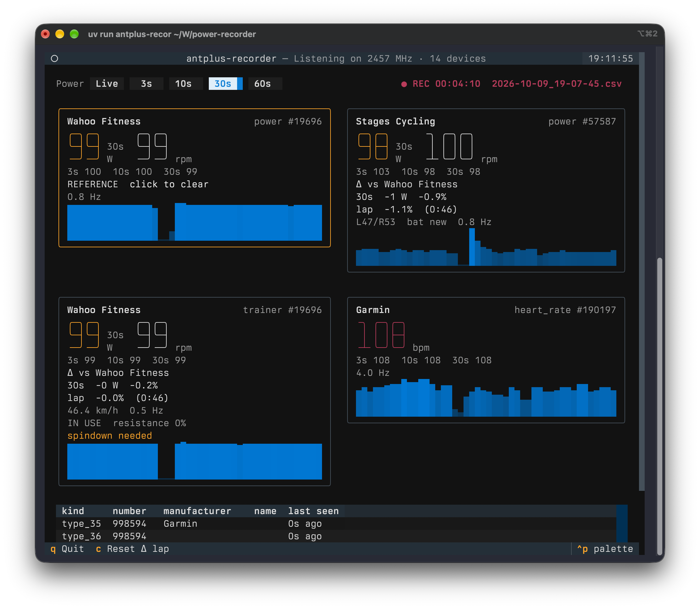Click the REFERENCE label in Wahoo card
The width and height of the screenshot is (700, 609).
click(x=92, y=184)
